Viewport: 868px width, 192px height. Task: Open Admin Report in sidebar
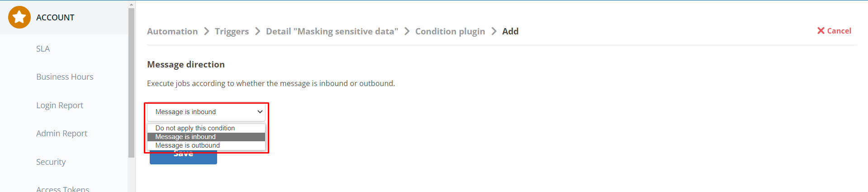point(62,134)
